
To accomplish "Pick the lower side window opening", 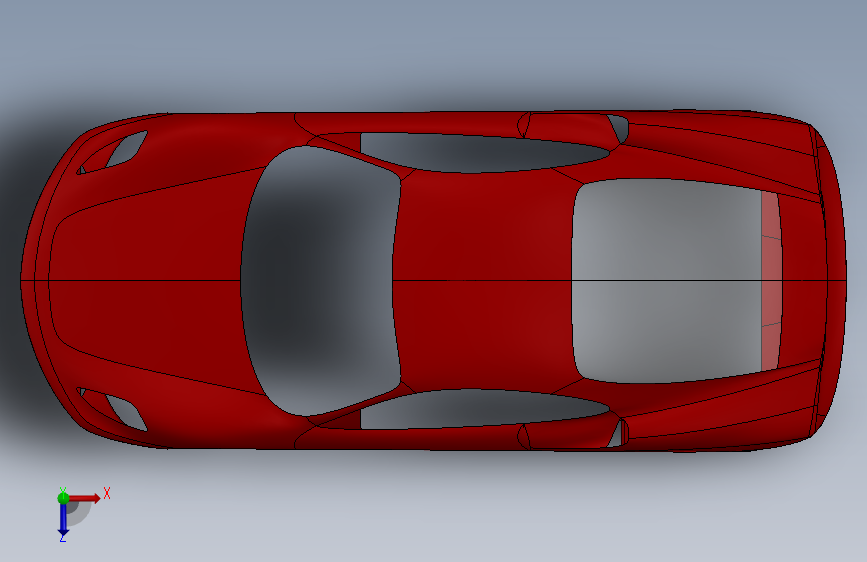I will pos(484,409).
